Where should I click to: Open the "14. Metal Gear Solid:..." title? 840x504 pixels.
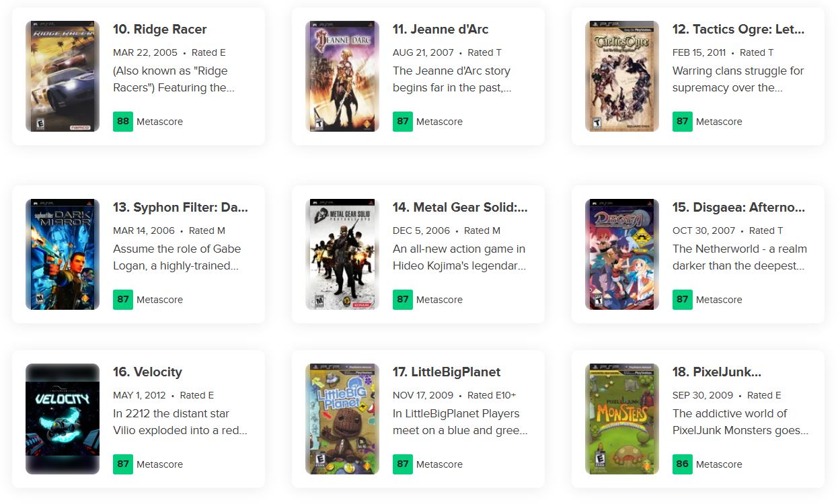pyautogui.click(x=460, y=208)
